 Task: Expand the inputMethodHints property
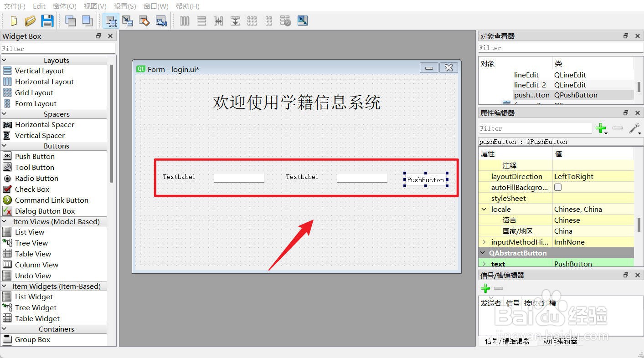[x=484, y=242]
